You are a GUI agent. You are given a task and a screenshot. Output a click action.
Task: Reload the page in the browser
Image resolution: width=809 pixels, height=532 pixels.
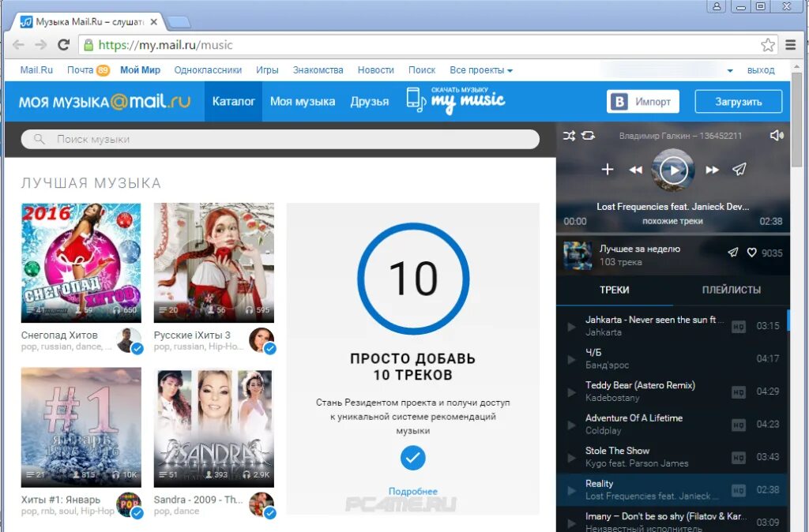[x=63, y=45]
